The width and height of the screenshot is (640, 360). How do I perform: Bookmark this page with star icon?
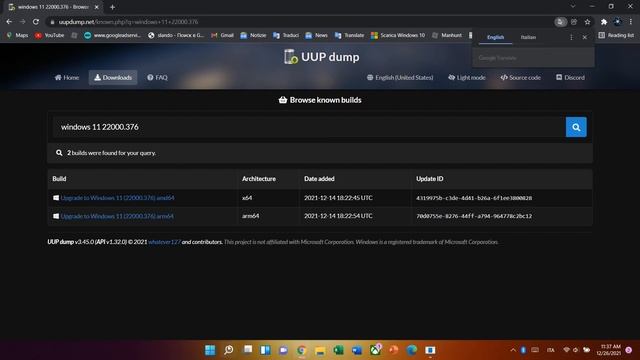tap(587, 22)
